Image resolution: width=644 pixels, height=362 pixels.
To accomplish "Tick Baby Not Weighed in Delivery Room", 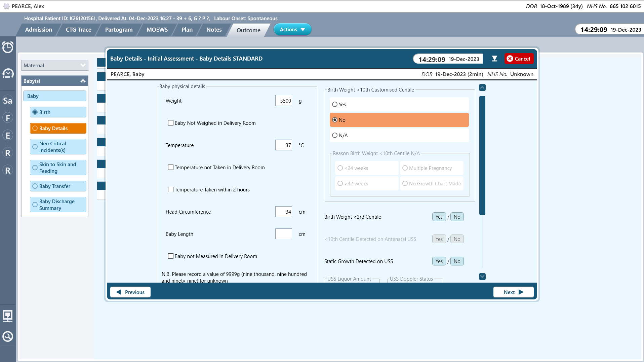I will (x=171, y=123).
